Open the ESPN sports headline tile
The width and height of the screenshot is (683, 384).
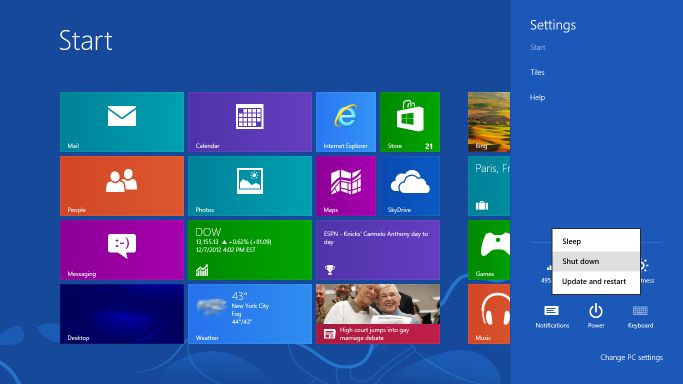pos(378,250)
